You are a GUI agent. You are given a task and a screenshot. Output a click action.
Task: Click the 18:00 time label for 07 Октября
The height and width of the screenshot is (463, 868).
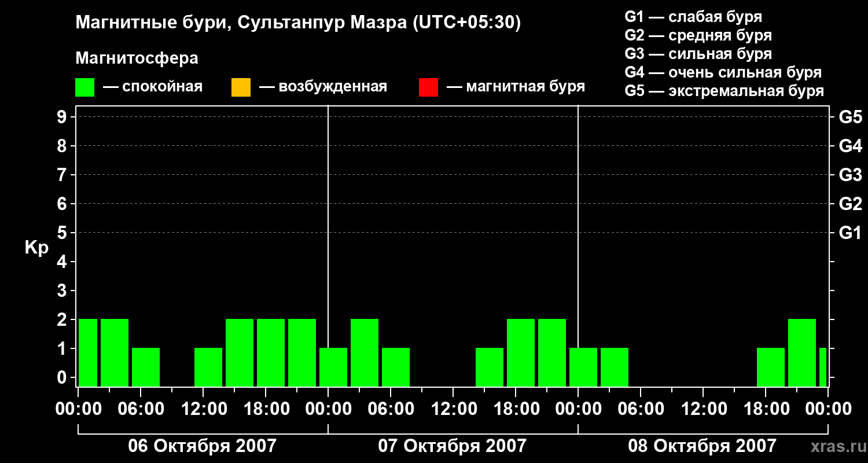point(516,409)
